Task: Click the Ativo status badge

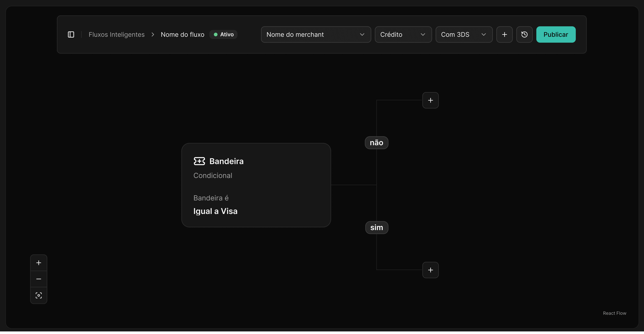Action: point(223,34)
